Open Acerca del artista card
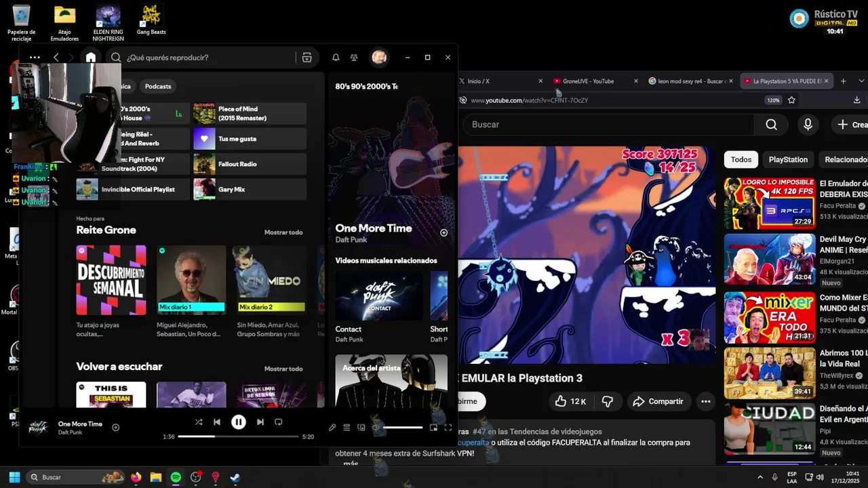This screenshot has height=488, width=868. 391,381
